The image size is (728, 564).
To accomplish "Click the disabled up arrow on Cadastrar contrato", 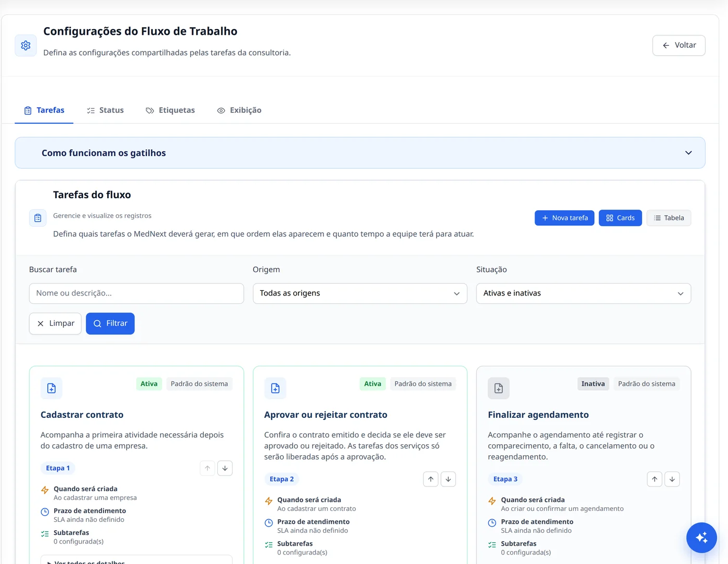I will [207, 468].
